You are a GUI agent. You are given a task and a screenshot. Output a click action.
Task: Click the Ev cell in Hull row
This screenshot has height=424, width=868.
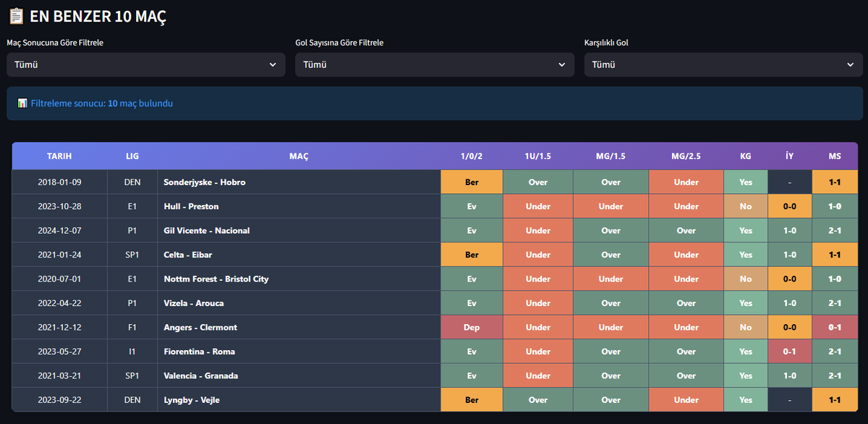472,206
